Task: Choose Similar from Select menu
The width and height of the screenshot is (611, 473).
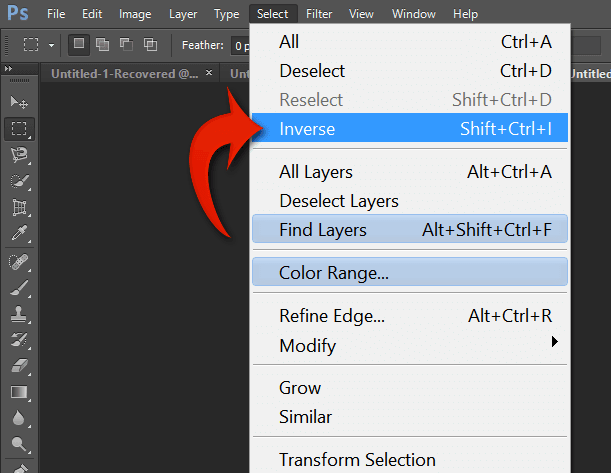Action: [x=410, y=417]
